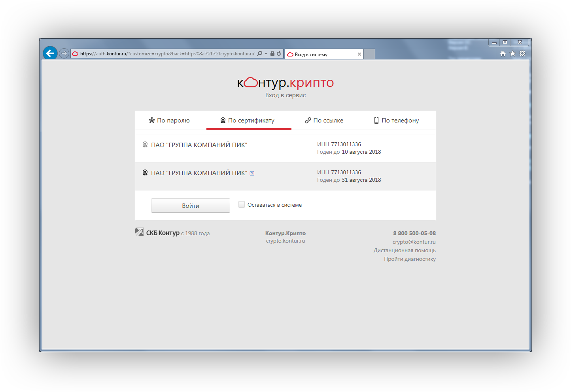Viewport: 571px width, 392px height.
Task: Refresh the page via reload icon
Action: coord(279,53)
